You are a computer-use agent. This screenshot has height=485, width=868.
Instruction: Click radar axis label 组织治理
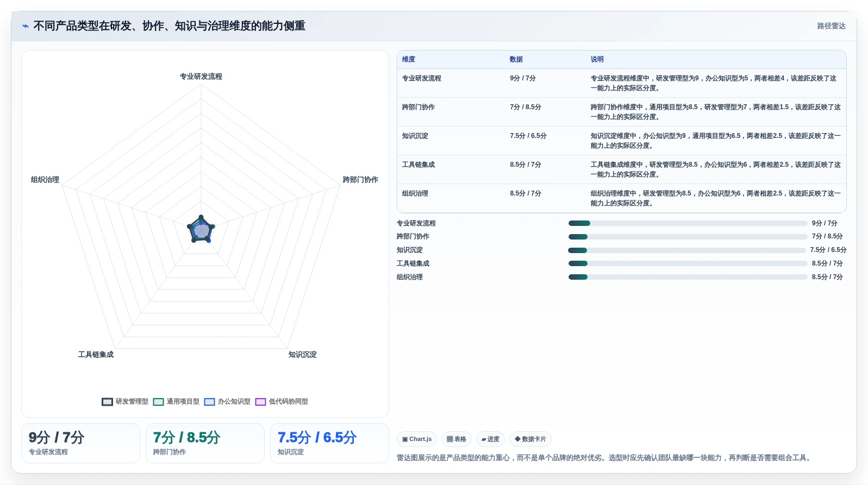(x=45, y=180)
